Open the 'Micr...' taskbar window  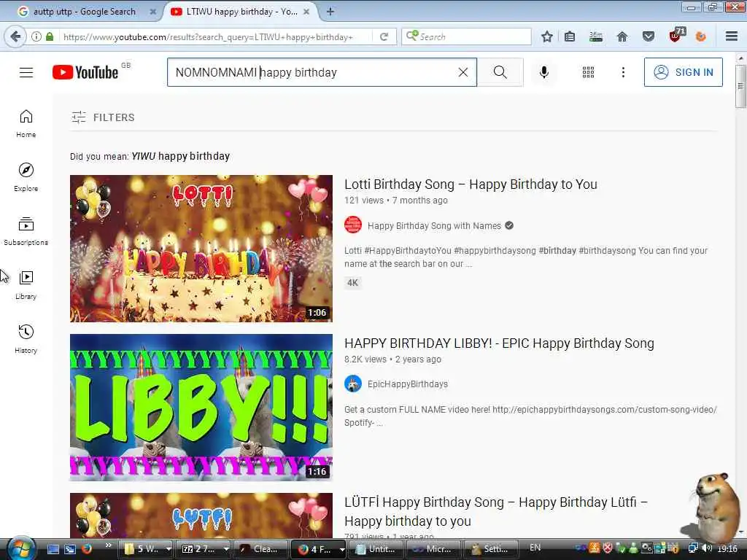pyautogui.click(x=434, y=549)
